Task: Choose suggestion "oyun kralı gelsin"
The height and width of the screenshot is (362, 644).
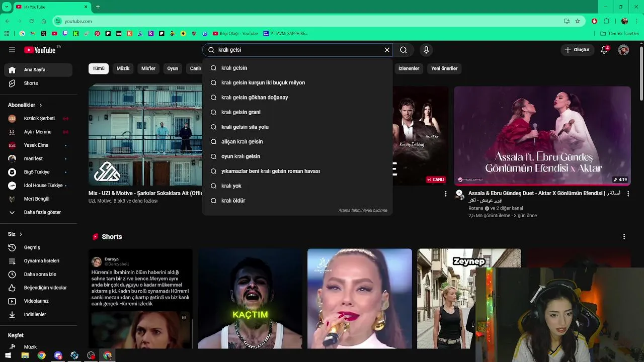Action: (297, 156)
